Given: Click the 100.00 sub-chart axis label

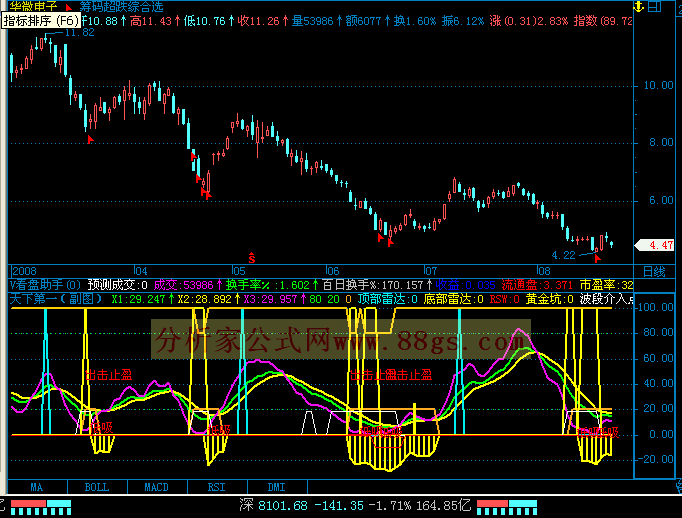Looking at the screenshot, I should coord(655,307).
